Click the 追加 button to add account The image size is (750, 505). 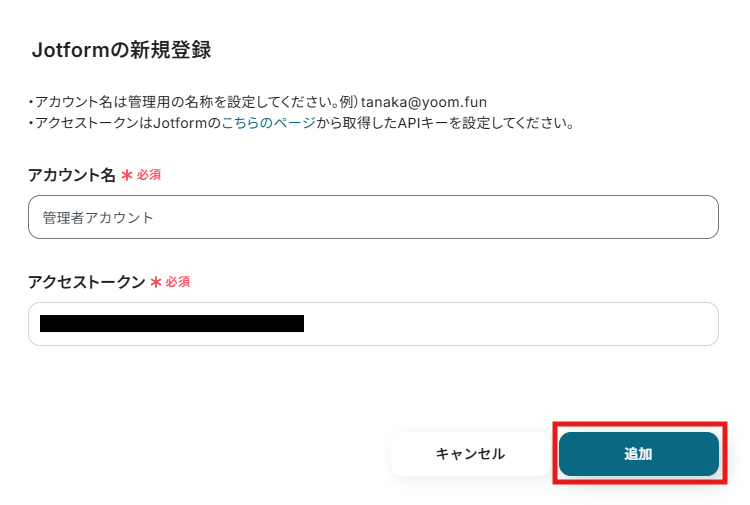coord(639,454)
